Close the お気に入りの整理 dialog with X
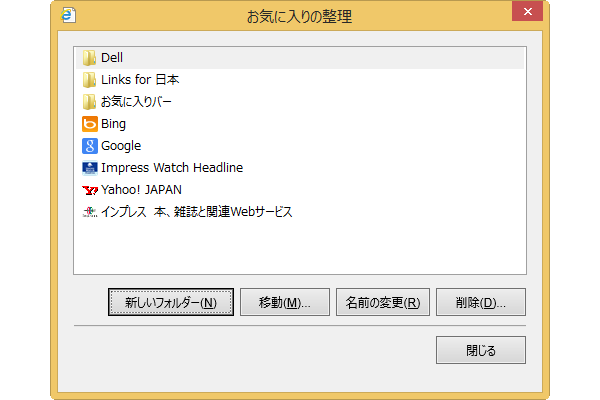Viewport: 600px width, 400px height. tap(527, 11)
